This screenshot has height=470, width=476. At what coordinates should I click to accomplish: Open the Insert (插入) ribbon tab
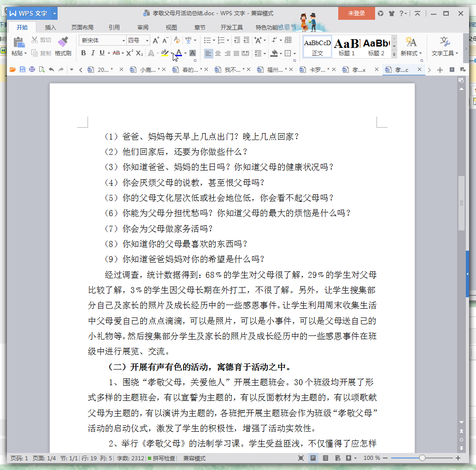point(50,27)
